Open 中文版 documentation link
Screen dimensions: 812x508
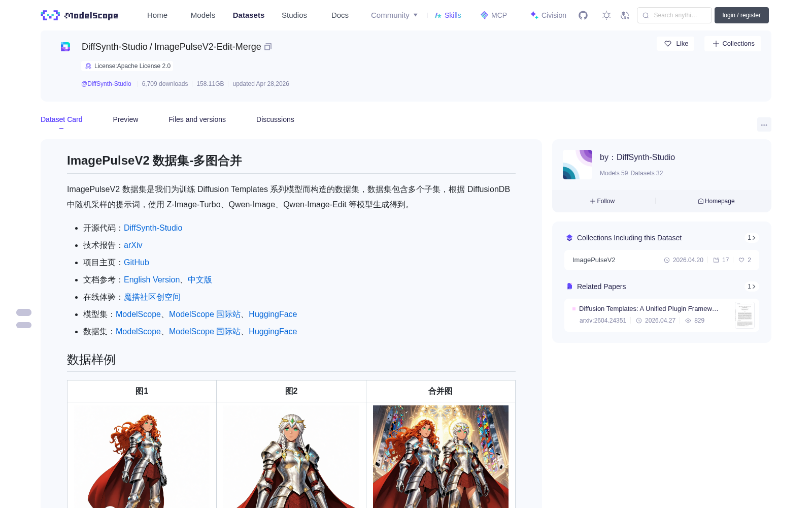coord(200,280)
